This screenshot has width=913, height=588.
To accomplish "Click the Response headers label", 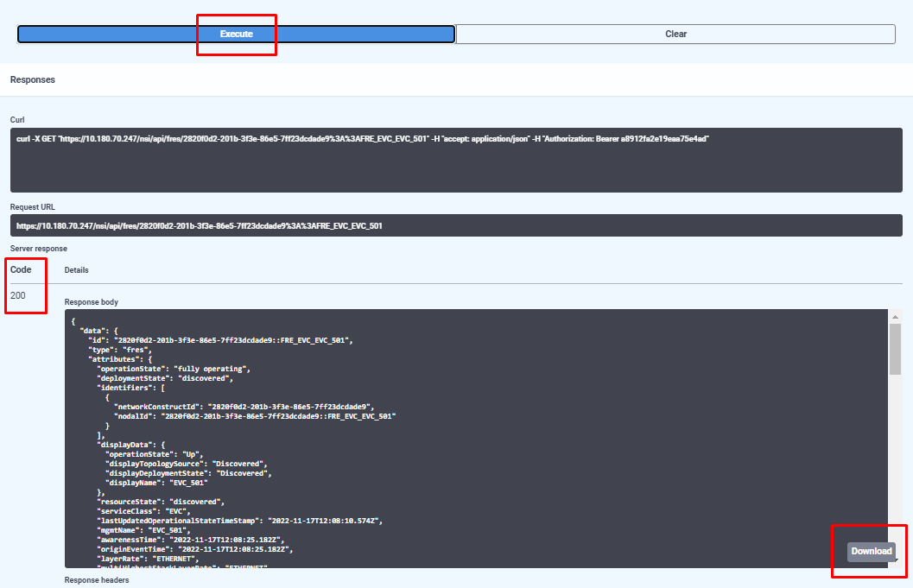I will [x=97, y=580].
